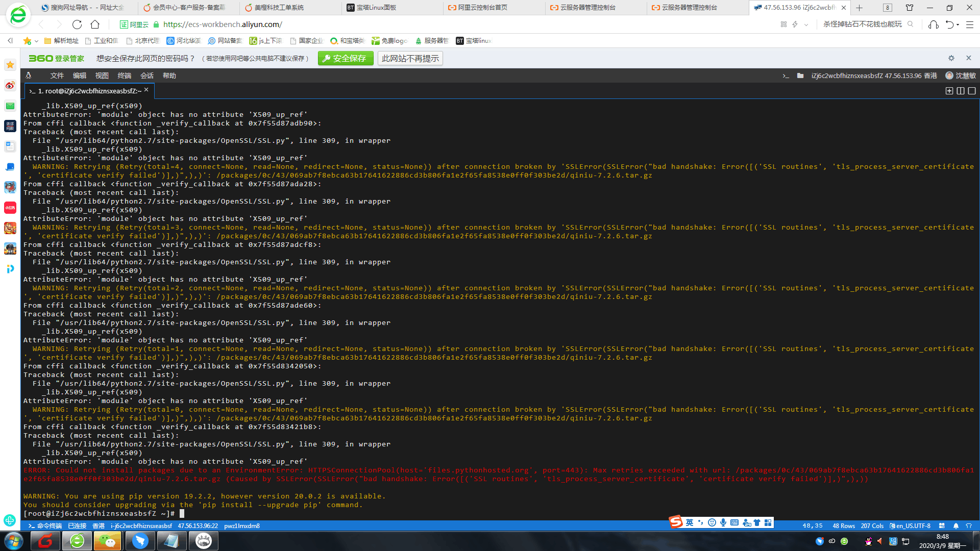This screenshot has height=551, width=980.
Task: Expand the speed mode chevron in address bar
Action: (806, 24)
